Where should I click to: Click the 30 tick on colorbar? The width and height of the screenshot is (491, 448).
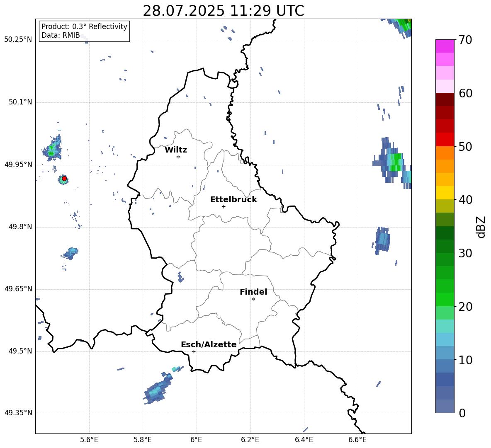(465, 253)
